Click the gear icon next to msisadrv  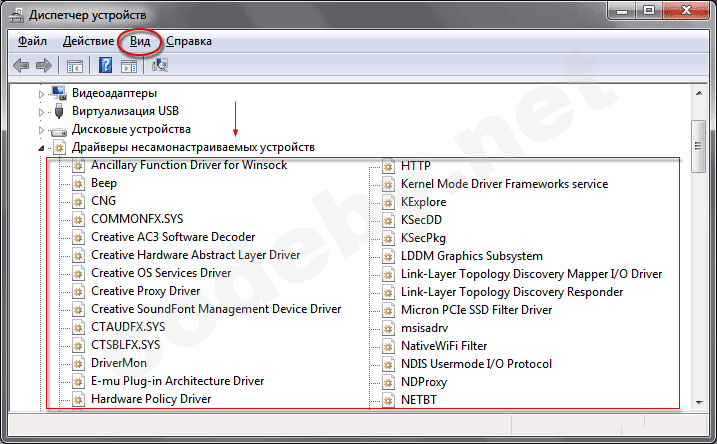(x=388, y=329)
